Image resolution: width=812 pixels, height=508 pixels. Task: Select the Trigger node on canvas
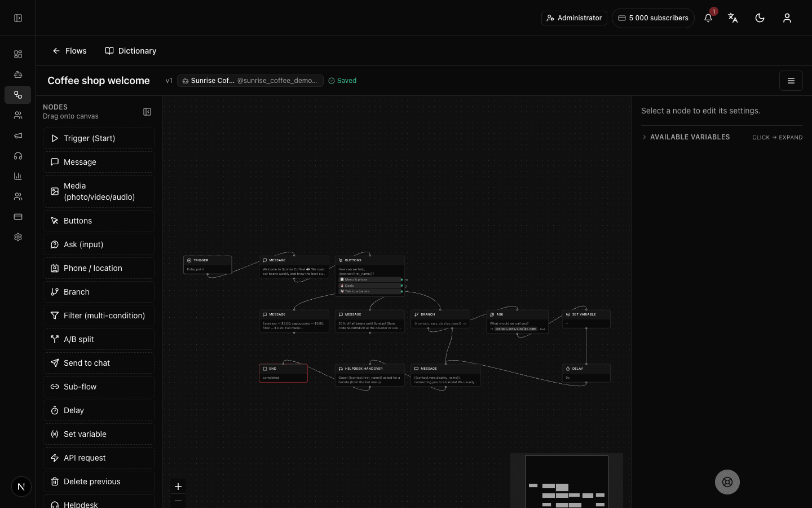pos(208,265)
